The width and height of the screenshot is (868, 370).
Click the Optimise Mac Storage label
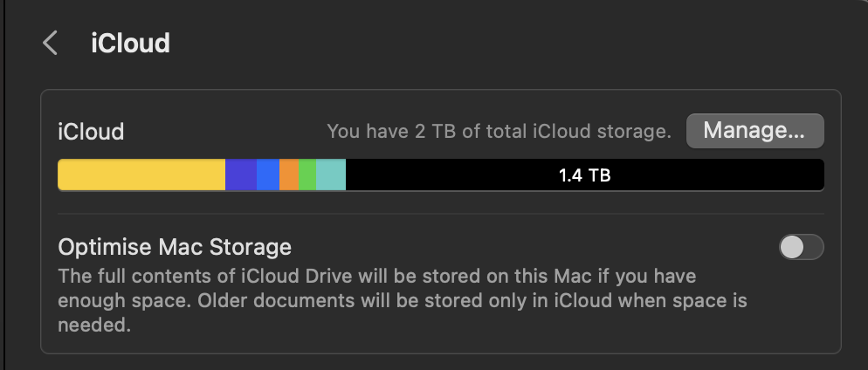[x=175, y=247]
